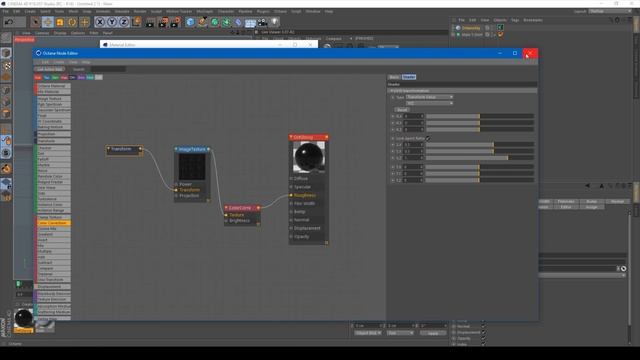The image size is (640, 360).
Task: Choose the highlighted Color Correction list item
Action: (x=53, y=223)
